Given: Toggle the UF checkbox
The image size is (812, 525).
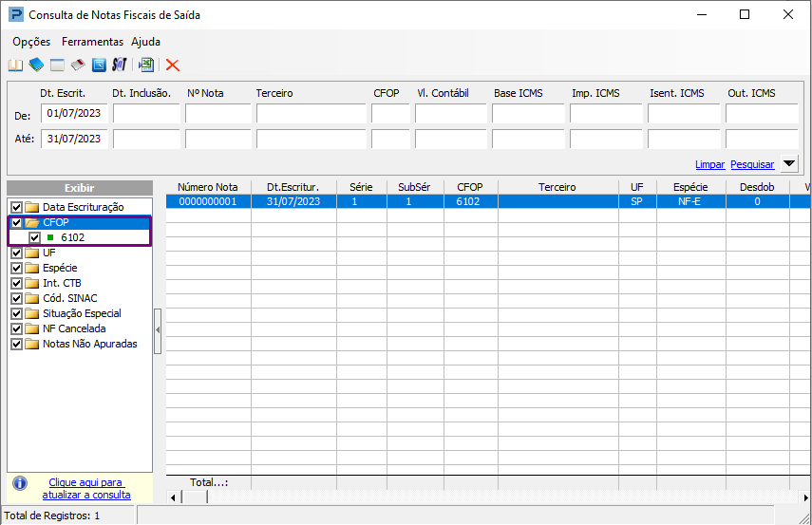Looking at the screenshot, I should tap(16, 253).
